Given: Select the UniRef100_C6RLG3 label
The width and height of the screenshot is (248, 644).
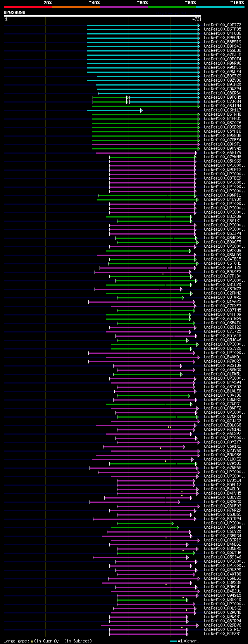Looking at the screenshot, I should click(222, 578).
